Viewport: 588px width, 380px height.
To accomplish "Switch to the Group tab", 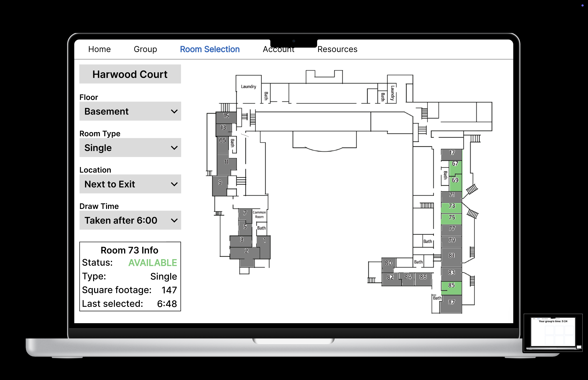I will [145, 49].
